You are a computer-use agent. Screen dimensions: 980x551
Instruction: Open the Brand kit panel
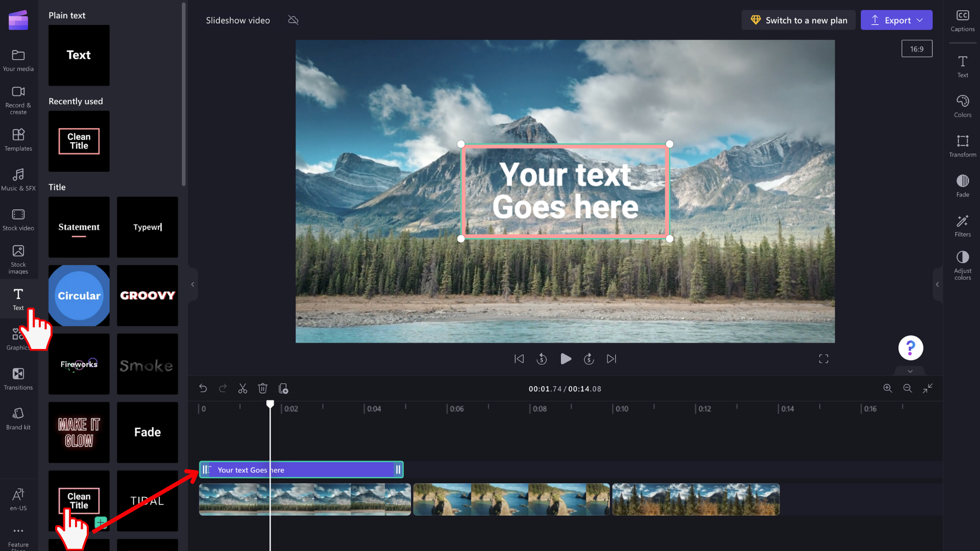[18, 418]
